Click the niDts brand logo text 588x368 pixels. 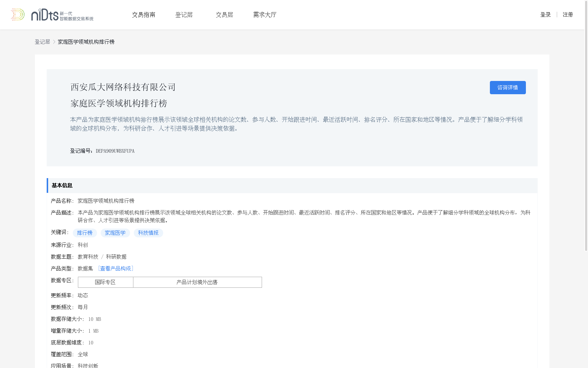pyautogui.click(x=45, y=15)
